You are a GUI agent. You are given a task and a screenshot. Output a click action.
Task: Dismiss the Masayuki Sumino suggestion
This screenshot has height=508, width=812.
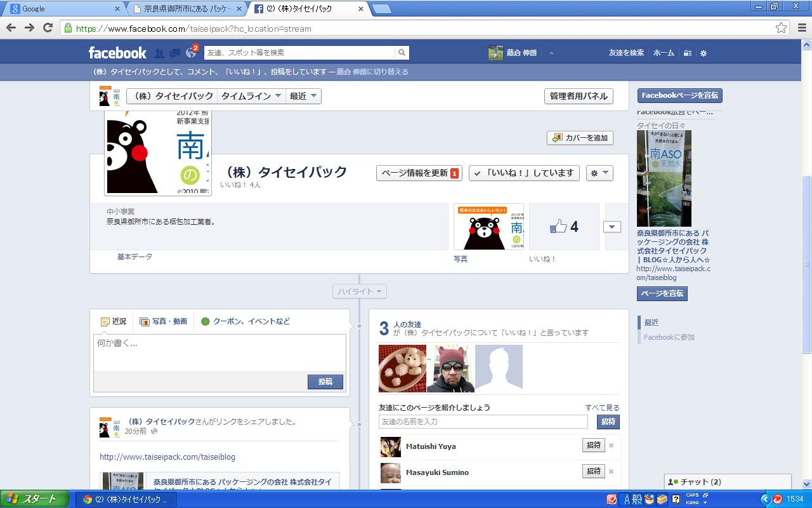[612, 472]
